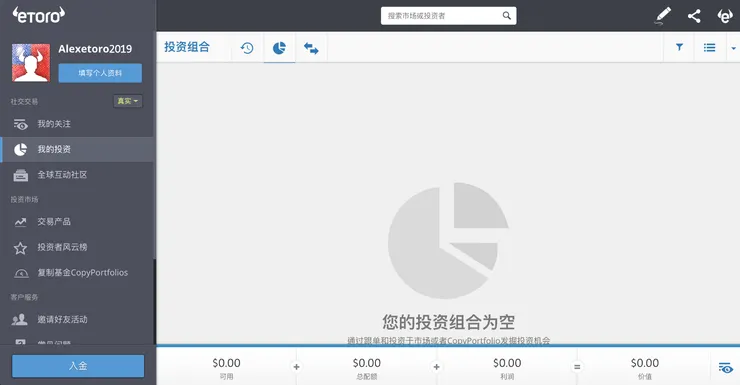The height and width of the screenshot is (385, 740).
Task: Open Alexetoro2019 profile avatar
Action: pyautogui.click(x=31, y=63)
